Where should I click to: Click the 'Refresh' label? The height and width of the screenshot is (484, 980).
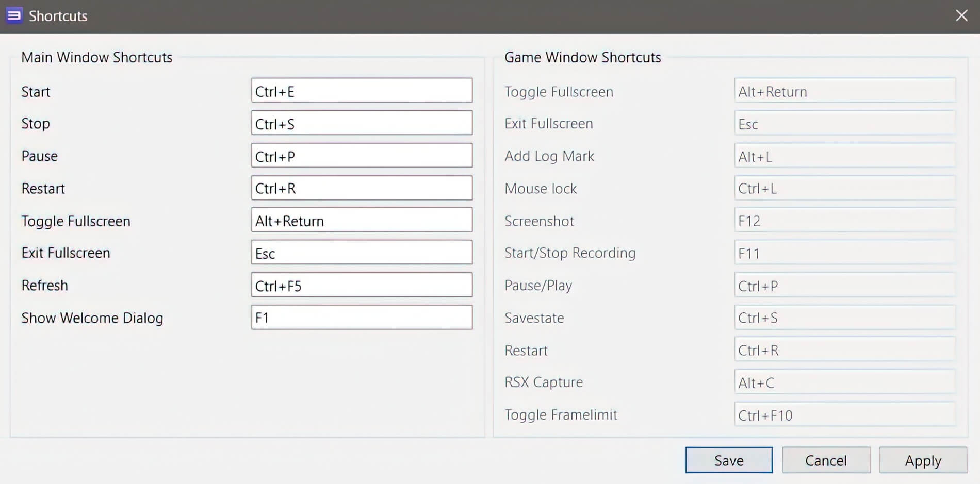(x=45, y=285)
